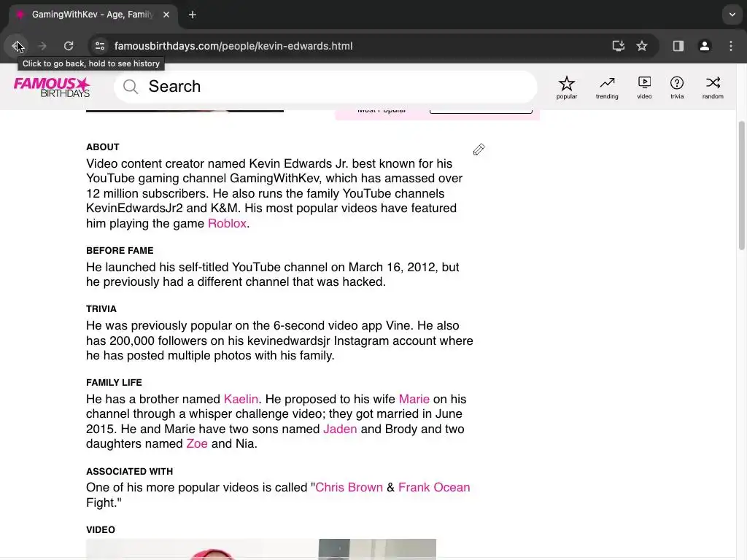Click the FAMILY LIFE heading

[x=114, y=382]
